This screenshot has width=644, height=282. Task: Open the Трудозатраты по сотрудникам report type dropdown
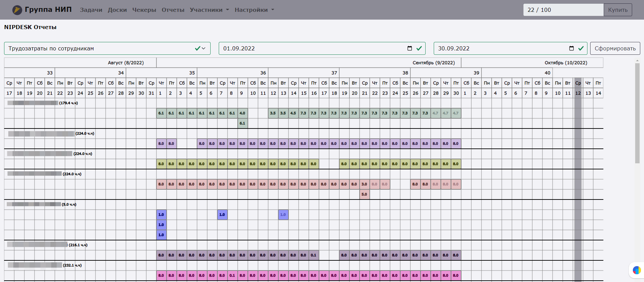click(107, 48)
